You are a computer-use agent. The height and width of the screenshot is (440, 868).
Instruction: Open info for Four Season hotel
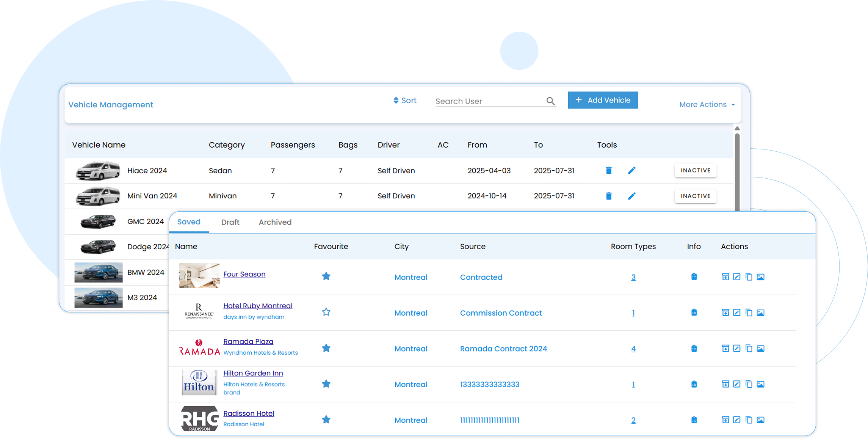click(x=694, y=277)
